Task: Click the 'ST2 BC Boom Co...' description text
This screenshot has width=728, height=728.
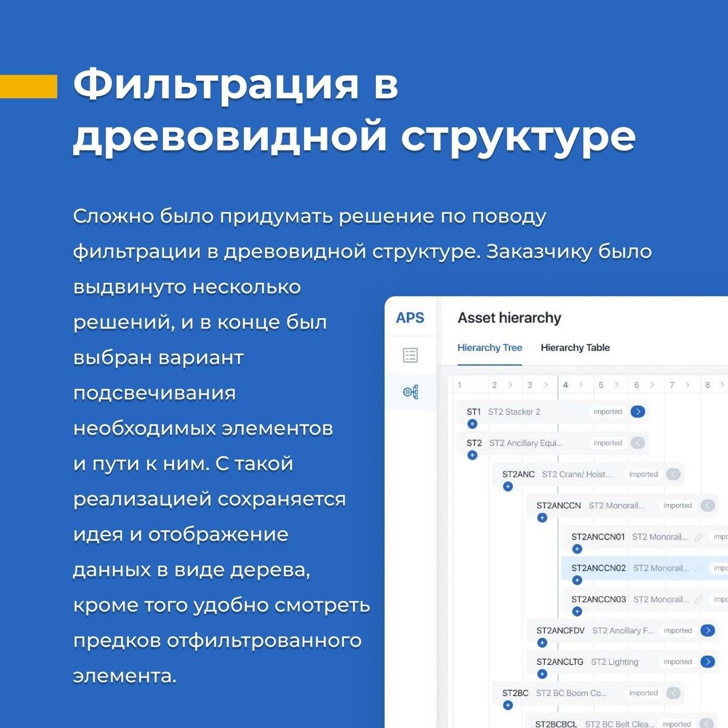Action: 572,693
